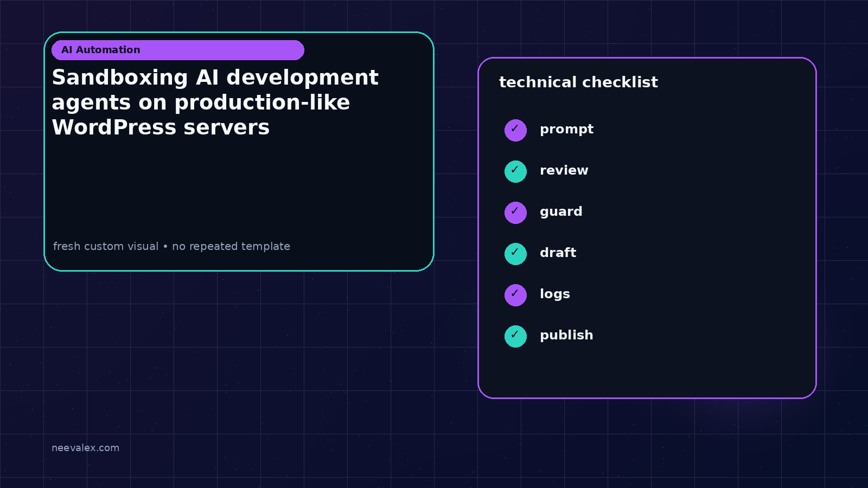Click 'fresh custom visual • no repeated template' caption
868x488 pixels.
(171, 246)
